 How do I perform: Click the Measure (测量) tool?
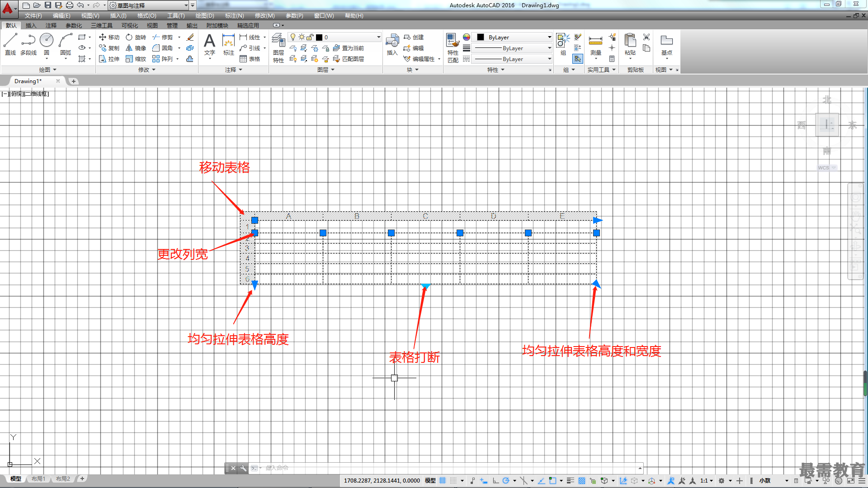click(x=596, y=45)
